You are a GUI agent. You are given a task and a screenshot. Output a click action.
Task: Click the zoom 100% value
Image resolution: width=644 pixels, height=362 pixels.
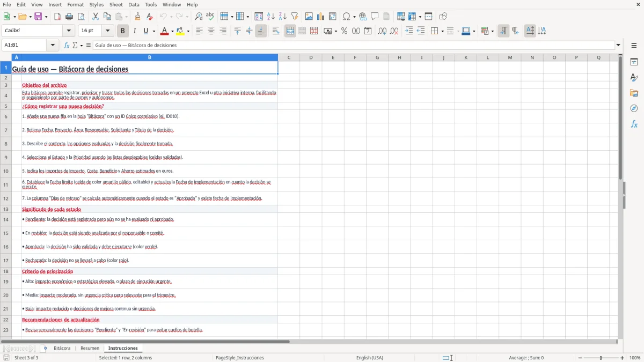tap(635, 358)
